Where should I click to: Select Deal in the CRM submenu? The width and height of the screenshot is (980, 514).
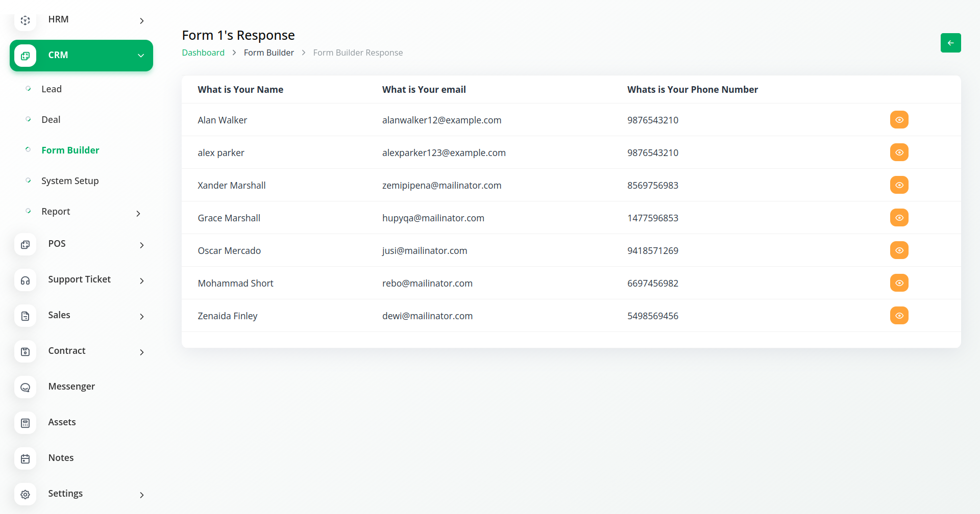[x=51, y=120]
